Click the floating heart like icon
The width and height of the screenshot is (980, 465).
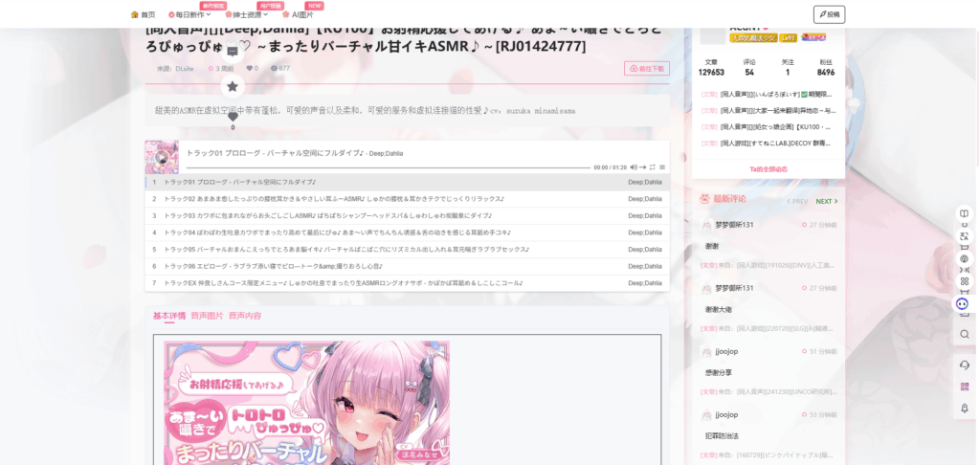pos(233,117)
